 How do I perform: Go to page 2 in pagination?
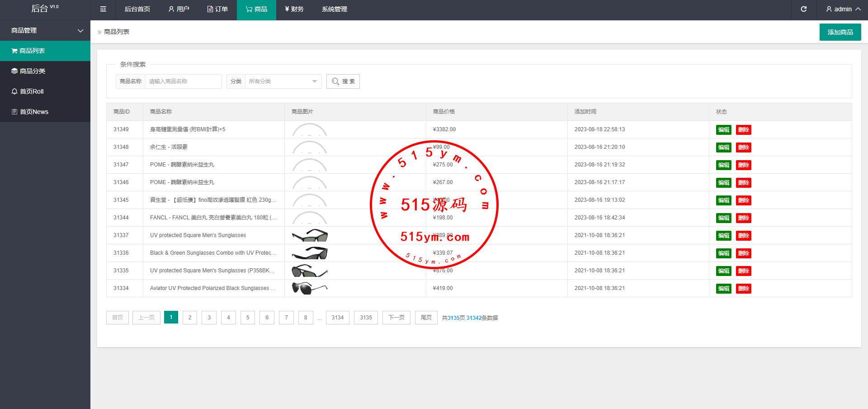[x=190, y=318]
